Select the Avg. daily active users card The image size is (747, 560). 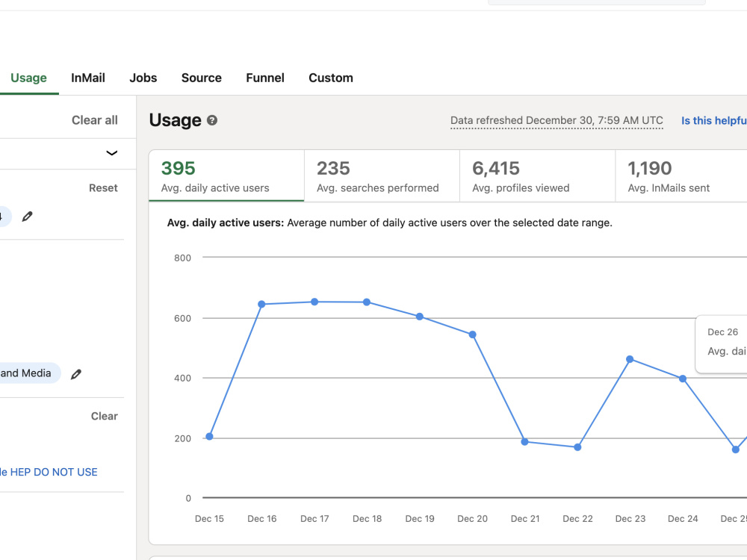(x=226, y=175)
